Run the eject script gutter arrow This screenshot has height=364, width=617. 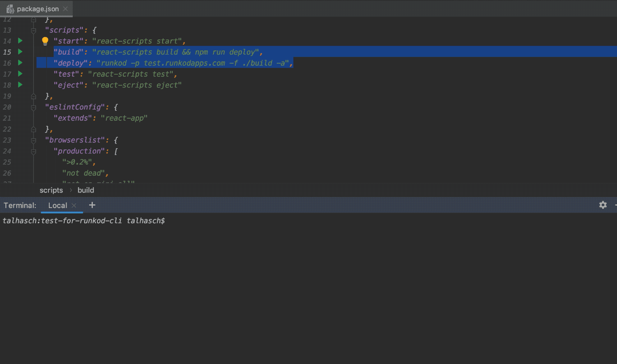click(x=20, y=85)
